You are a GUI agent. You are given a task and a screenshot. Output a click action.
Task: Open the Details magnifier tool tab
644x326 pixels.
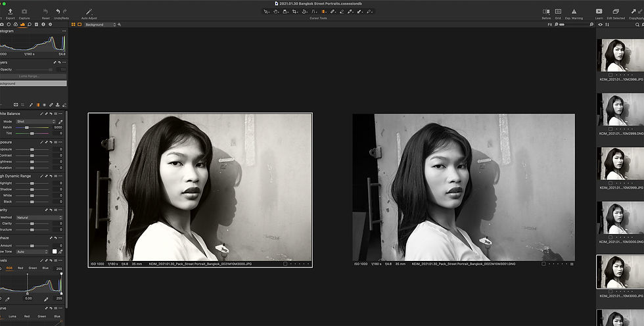click(29, 24)
